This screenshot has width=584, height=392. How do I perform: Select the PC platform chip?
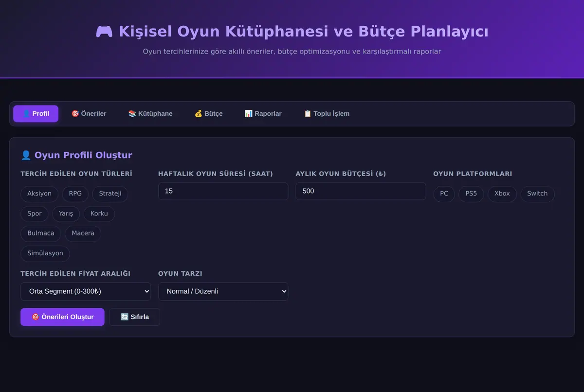click(x=444, y=194)
